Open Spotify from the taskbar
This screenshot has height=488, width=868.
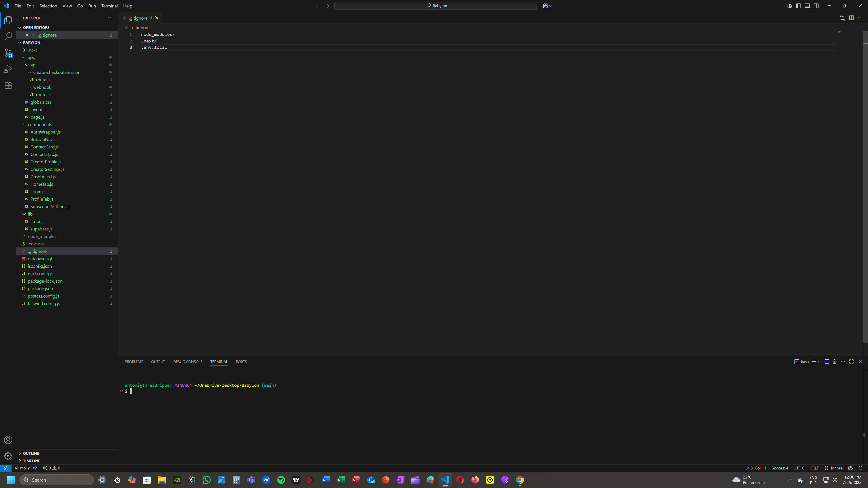pyautogui.click(x=281, y=480)
